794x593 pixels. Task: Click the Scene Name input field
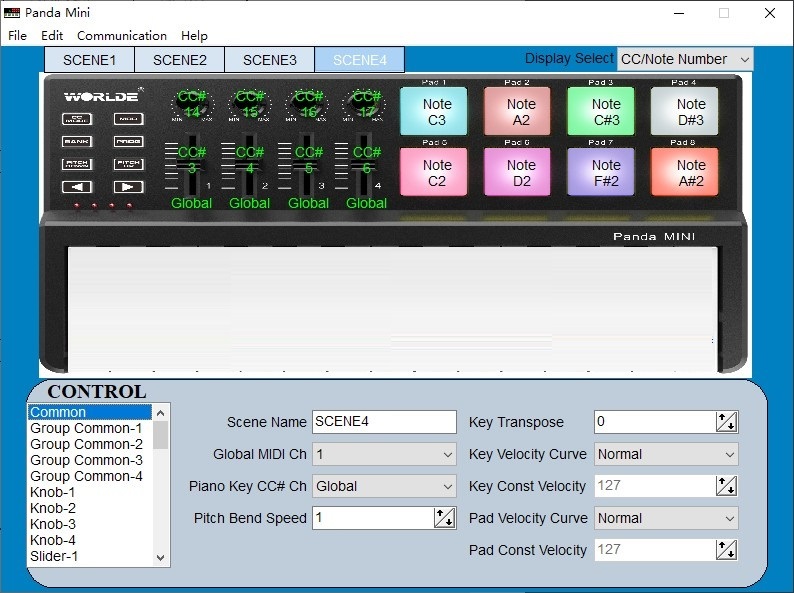[384, 422]
